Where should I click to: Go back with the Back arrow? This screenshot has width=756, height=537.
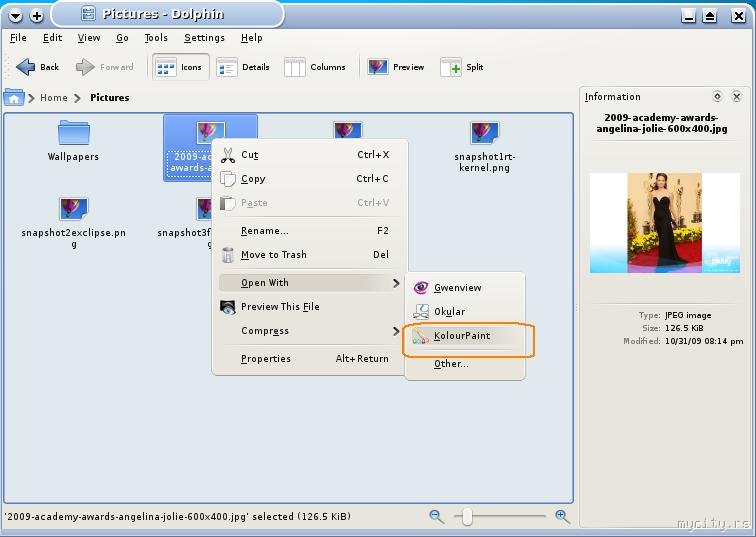click(38, 67)
